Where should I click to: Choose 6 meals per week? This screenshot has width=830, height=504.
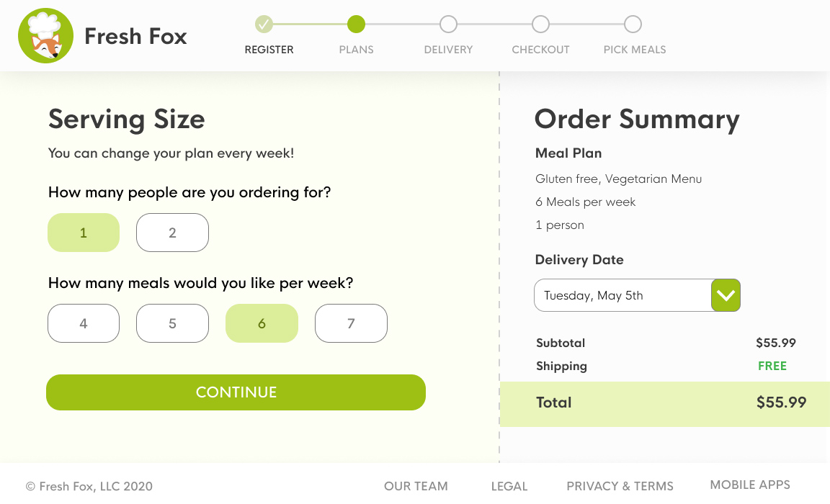pyautogui.click(x=262, y=323)
